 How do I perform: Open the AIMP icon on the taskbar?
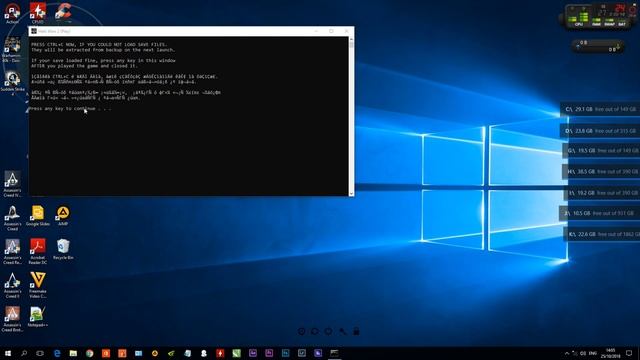click(x=155, y=353)
